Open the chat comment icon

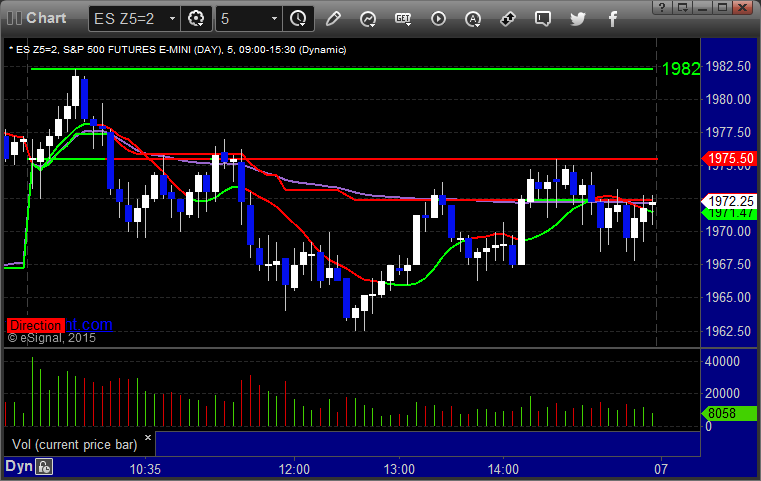click(x=543, y=19)
